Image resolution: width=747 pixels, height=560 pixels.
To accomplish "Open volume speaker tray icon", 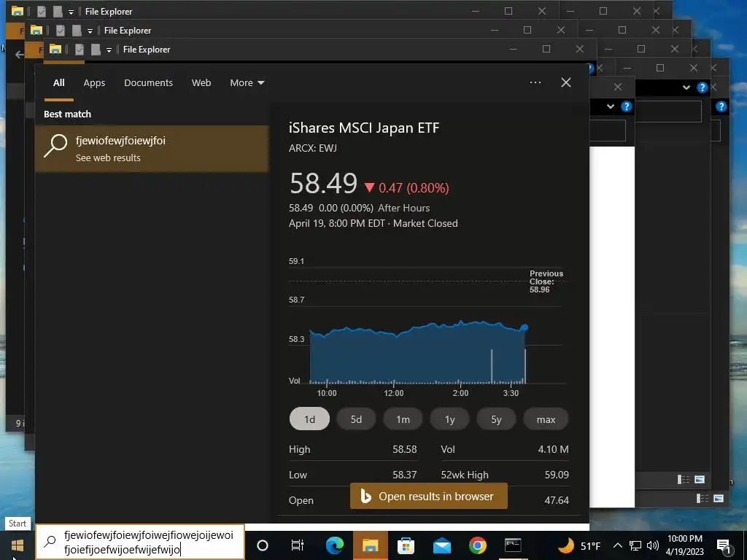I will (x=653, y=545).
